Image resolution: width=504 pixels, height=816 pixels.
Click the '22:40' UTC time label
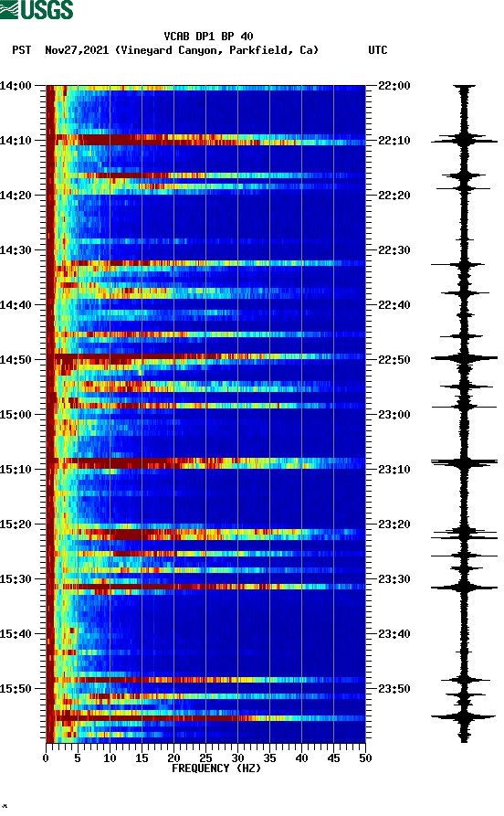coord(394,305)
